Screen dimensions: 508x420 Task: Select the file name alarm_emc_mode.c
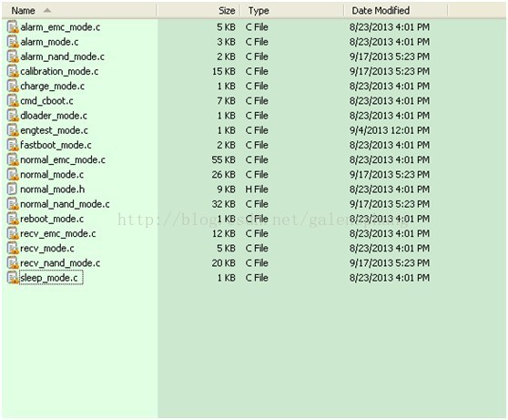60,27
